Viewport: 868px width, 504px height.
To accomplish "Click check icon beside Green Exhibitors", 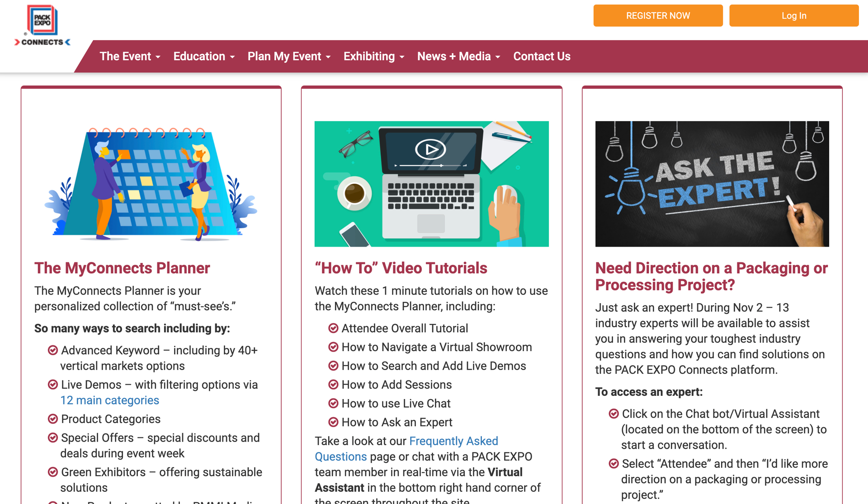I will [x=53, y=472].
